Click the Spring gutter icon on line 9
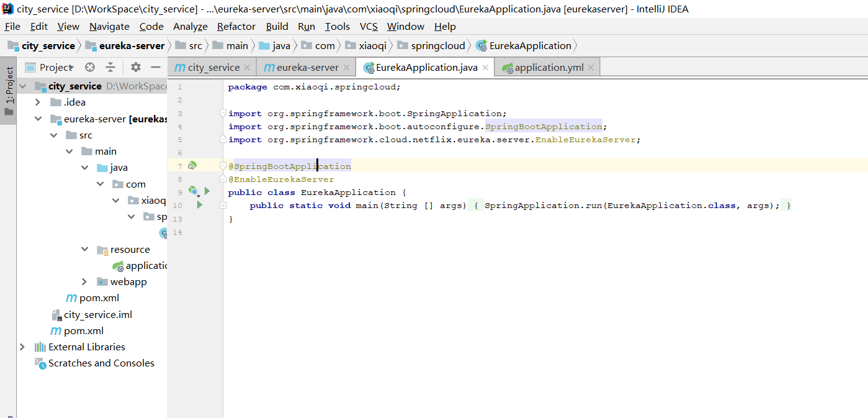This screenshot has height=418, width=868. click(x=193, y=191)
